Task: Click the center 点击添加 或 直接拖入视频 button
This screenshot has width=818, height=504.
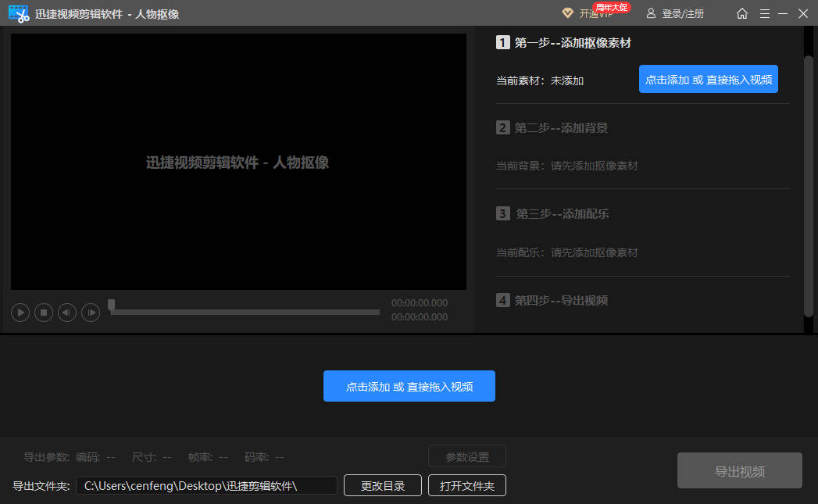Action: [x=409, y=386]
